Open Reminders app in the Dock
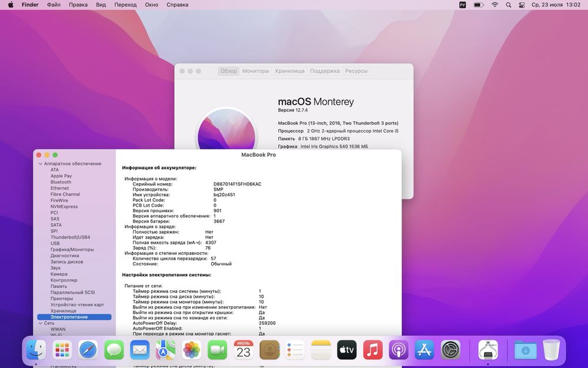Image resolution: width=588 pixels, height=368 pixels. coord(295,350)
